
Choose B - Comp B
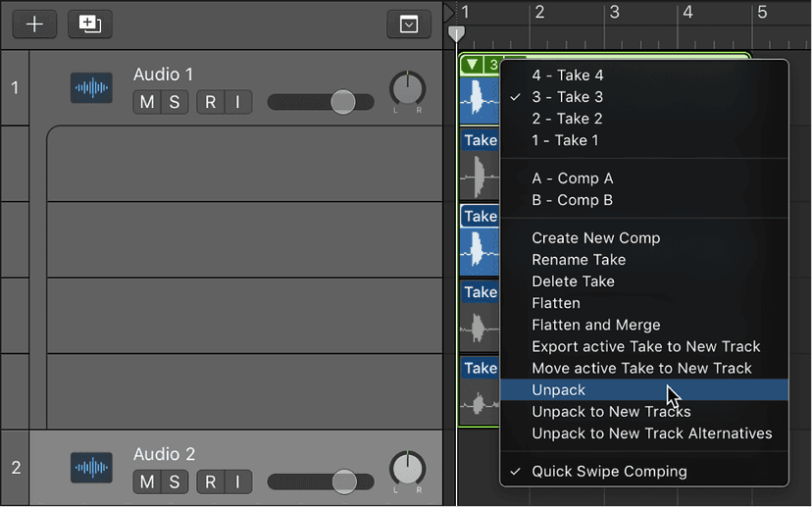tap(644, 200)
